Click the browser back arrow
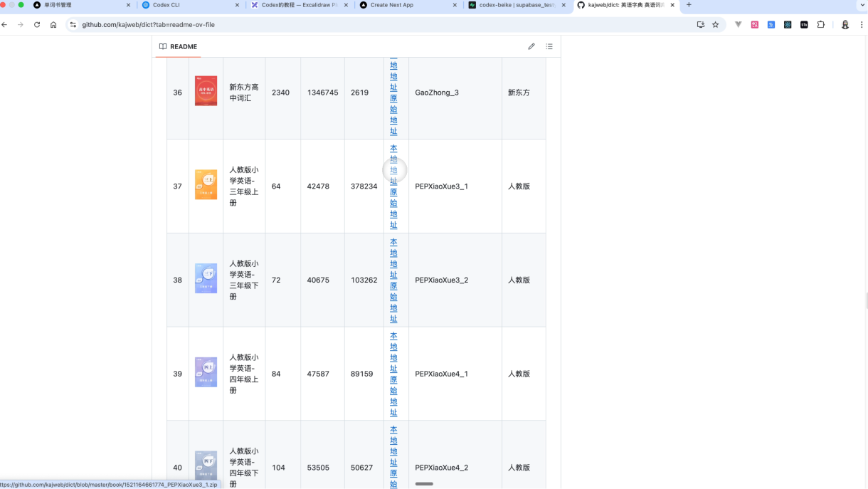 point(4,24)
